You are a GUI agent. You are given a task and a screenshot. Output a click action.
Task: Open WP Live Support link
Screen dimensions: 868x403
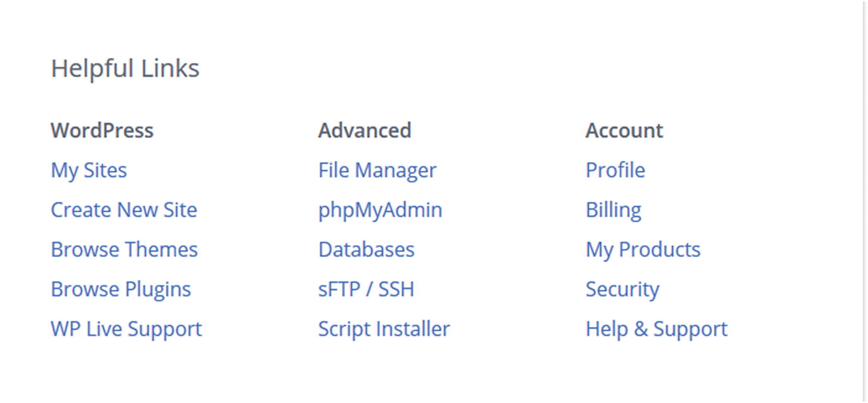pyautogui.click(x=126, y=329)
